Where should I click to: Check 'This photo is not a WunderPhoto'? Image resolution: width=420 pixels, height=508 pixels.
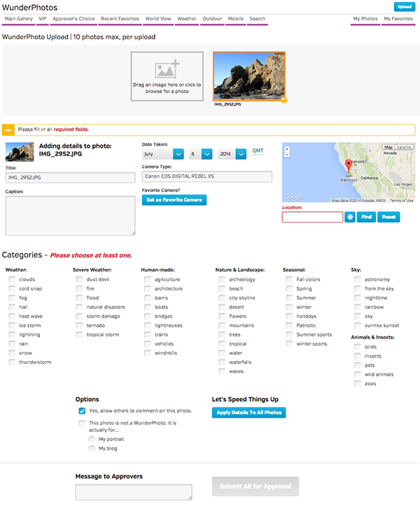point(82,423)
